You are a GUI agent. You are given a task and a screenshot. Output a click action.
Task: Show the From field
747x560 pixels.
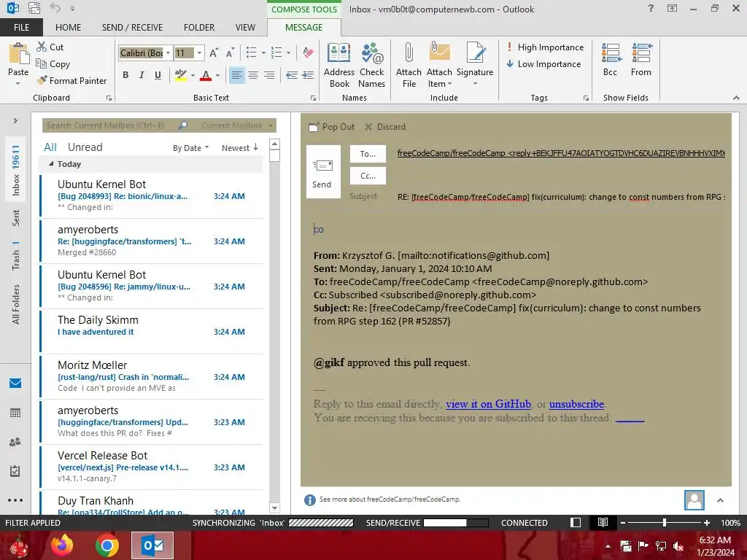click(641, 60)
